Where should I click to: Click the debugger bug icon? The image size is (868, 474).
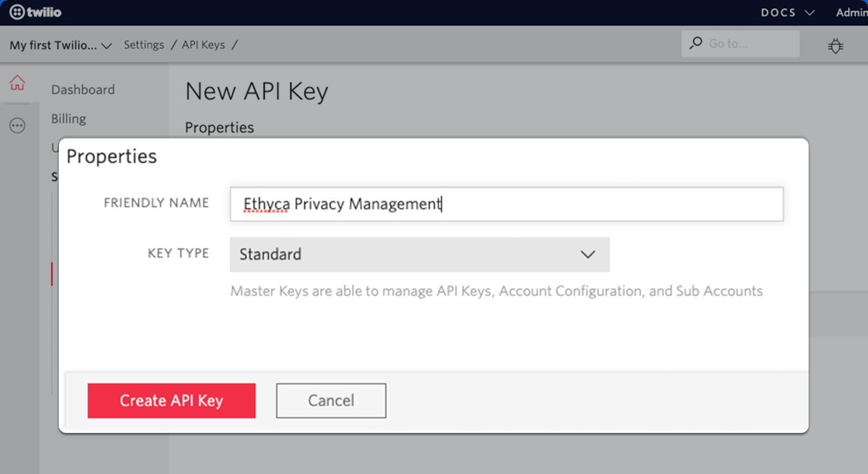836,46
